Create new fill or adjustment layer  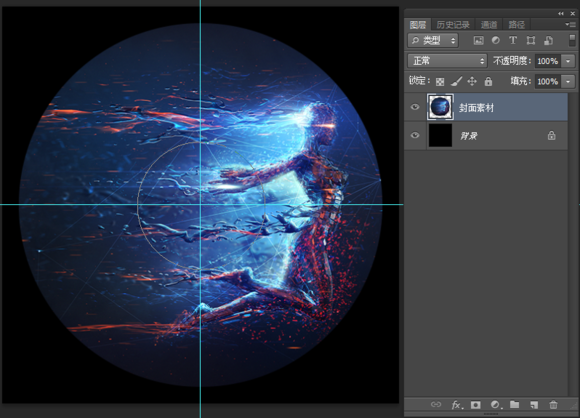click(495, 405)
